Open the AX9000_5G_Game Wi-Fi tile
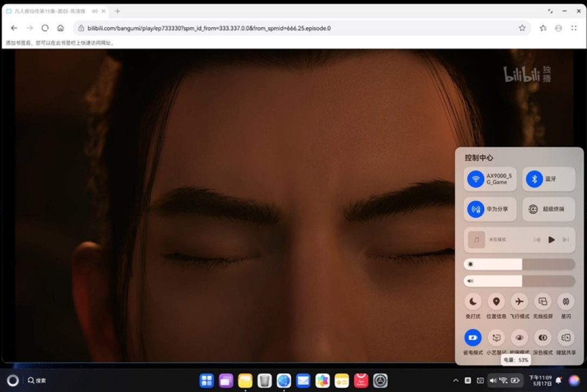587x392 pixels. pos(490,179)
